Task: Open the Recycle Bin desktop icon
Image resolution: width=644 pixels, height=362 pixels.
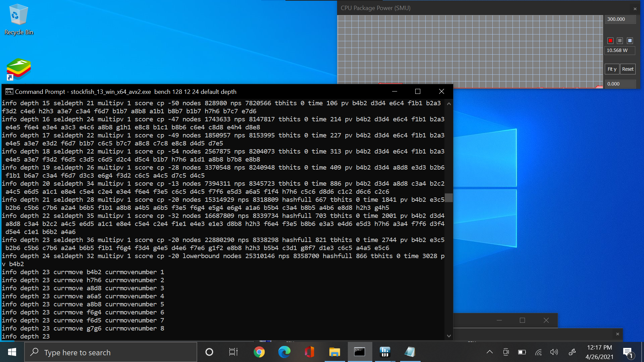Action: (18, 19)
